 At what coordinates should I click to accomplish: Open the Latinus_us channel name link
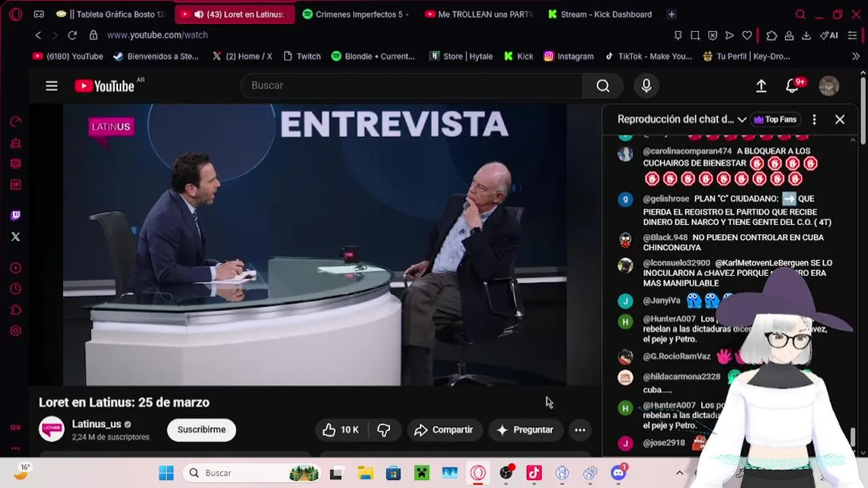(x=96, y=424)
